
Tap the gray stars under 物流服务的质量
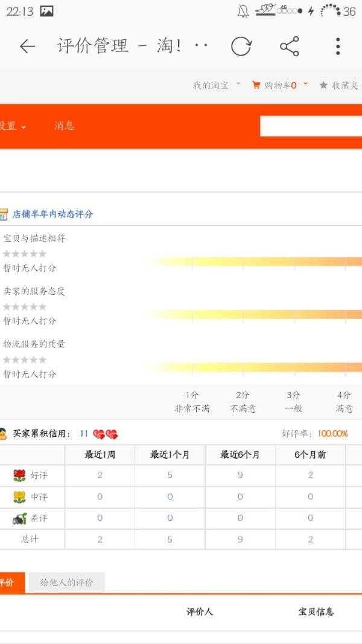[x=25, y=360]
